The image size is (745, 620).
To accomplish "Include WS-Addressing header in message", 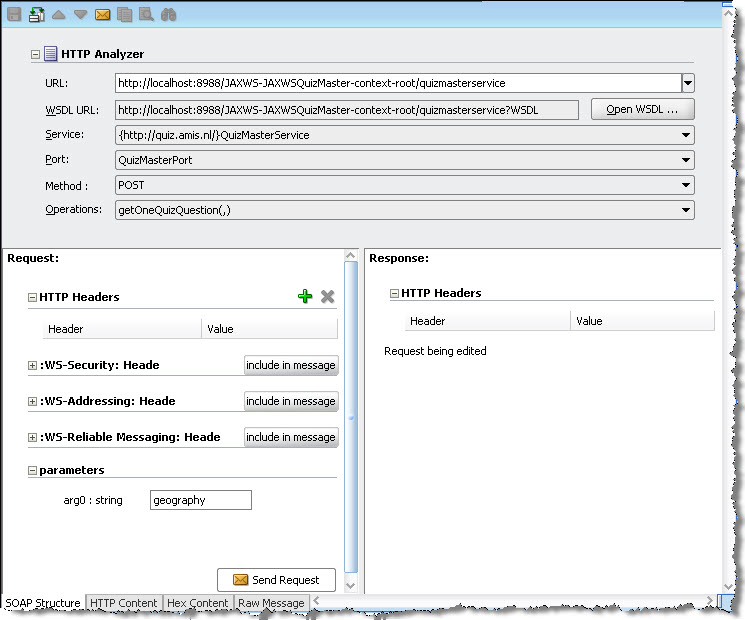I will point(291,401).
